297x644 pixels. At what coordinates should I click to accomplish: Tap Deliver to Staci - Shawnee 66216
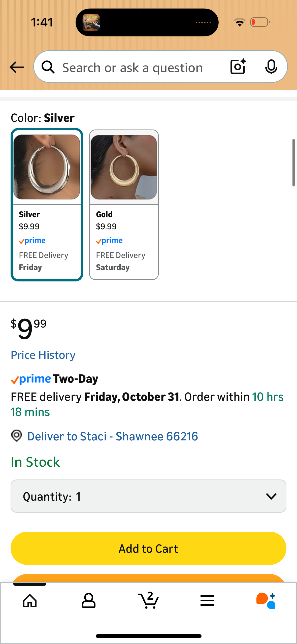click(113, 436)
